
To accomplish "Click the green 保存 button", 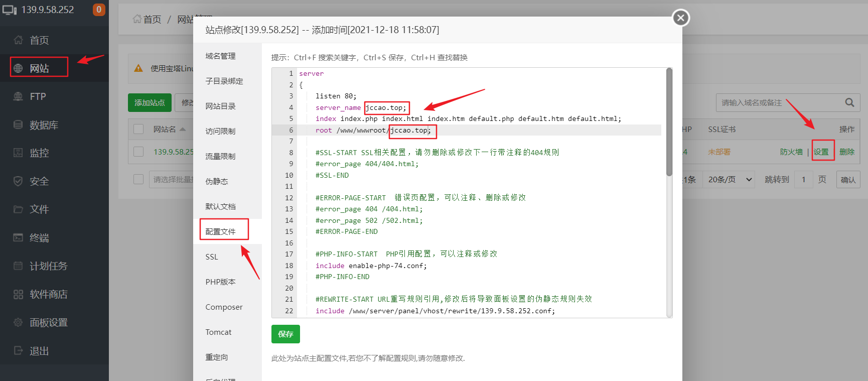I will click(285, 334).
